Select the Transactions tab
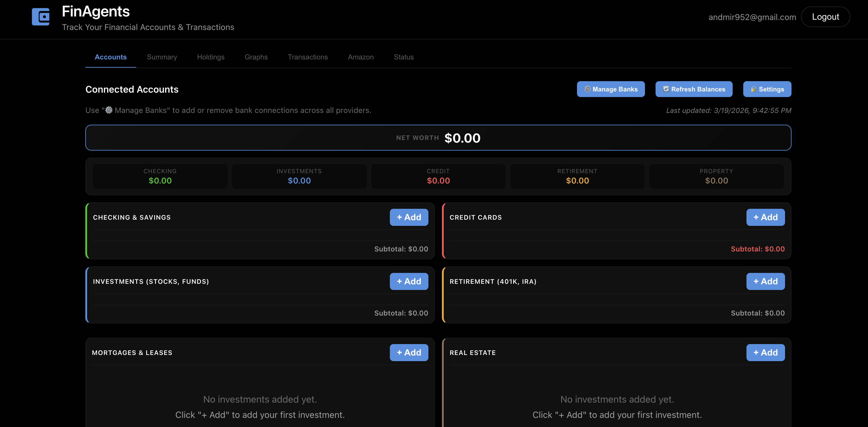This screenshot has width=868, height=427. (x=308, y=57)
